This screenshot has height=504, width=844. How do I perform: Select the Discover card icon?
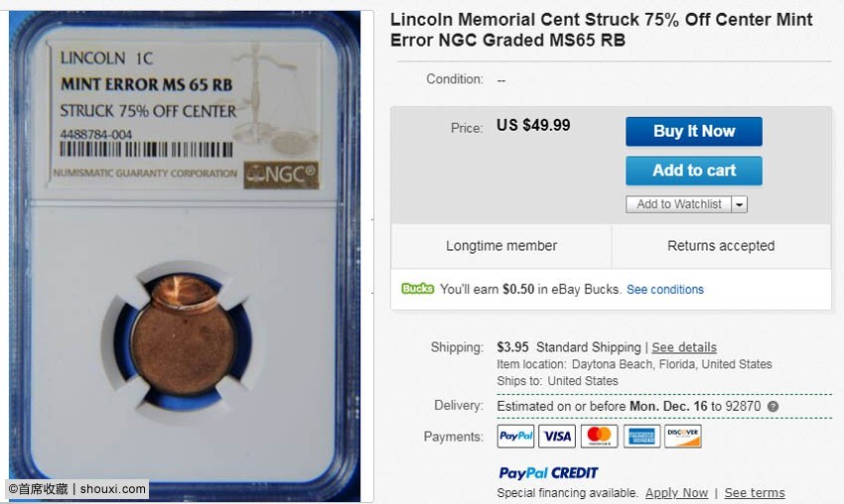[x=682, y=437]
